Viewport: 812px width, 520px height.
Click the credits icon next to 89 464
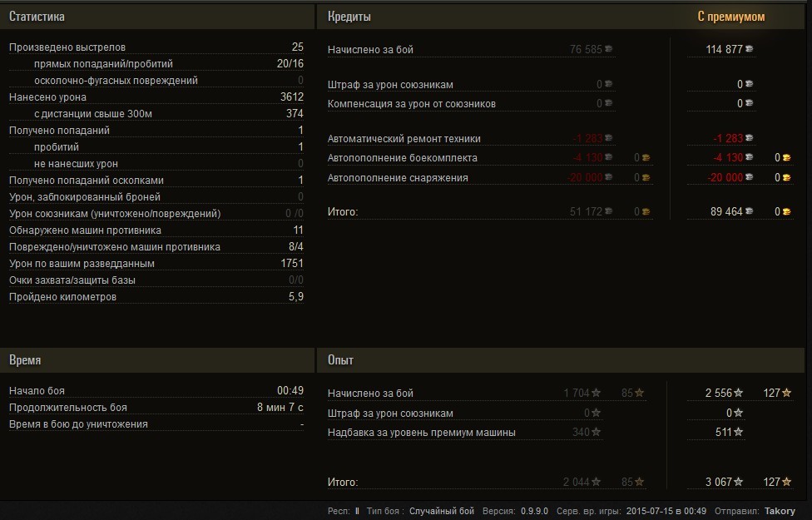[x=750, y=211]
